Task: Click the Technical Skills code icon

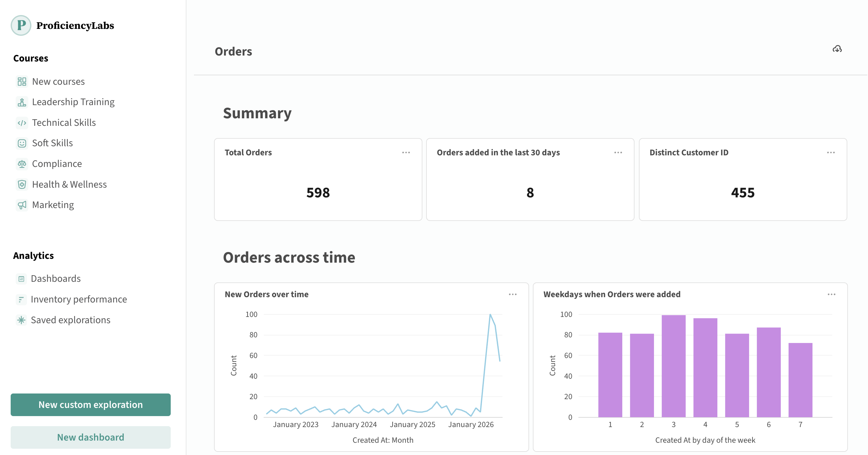Action: point(22,123)
